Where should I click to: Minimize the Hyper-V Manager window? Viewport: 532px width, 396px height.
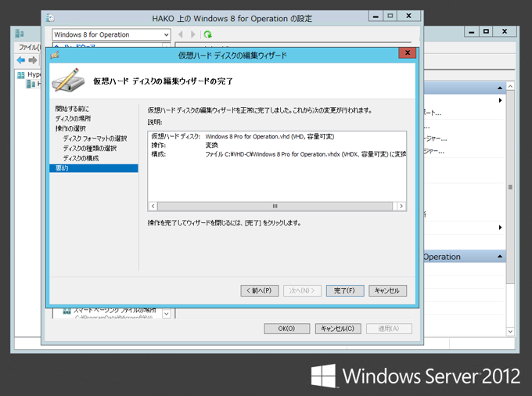point(471,31)
